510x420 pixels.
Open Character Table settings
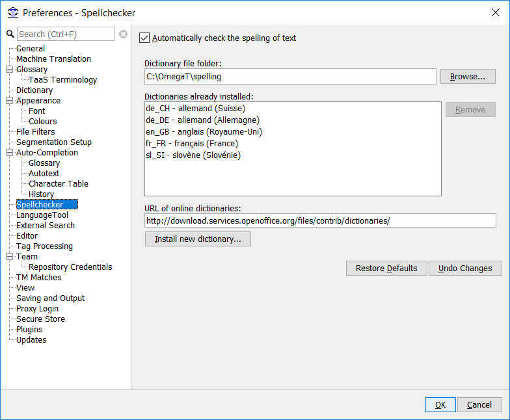click(59, 183)
